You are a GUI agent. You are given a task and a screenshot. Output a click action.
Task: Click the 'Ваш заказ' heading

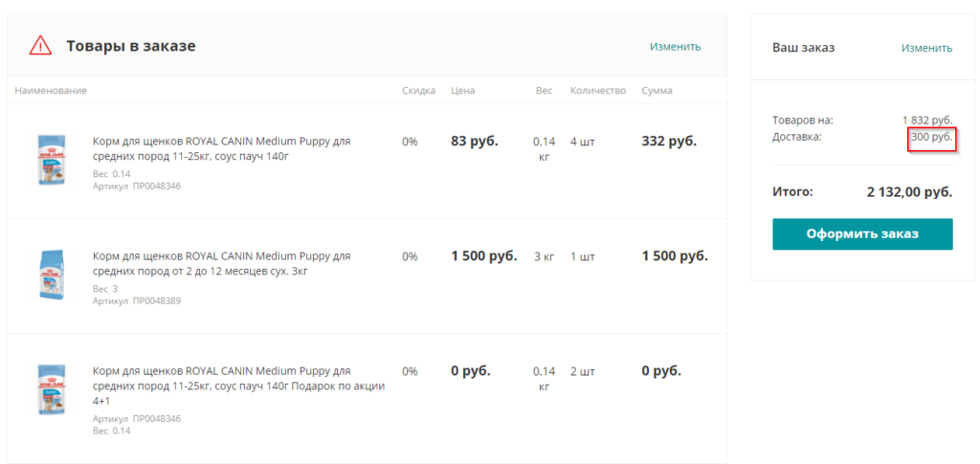point(803,48)
